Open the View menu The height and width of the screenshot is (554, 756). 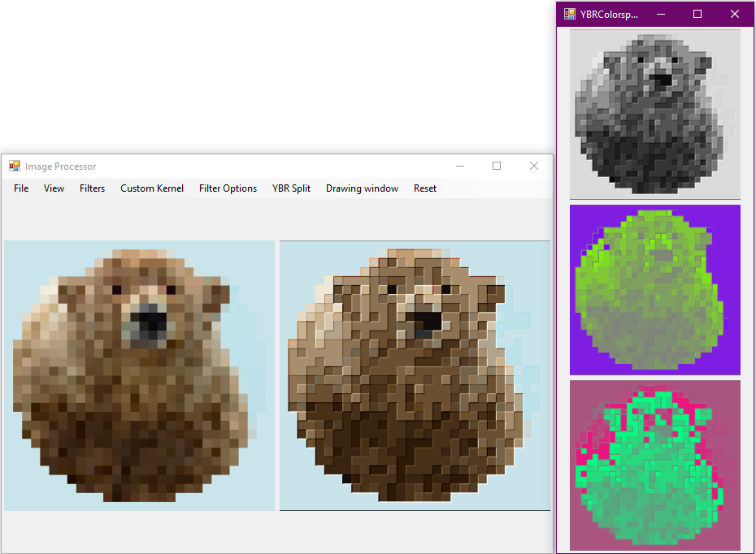click(54, 188)
